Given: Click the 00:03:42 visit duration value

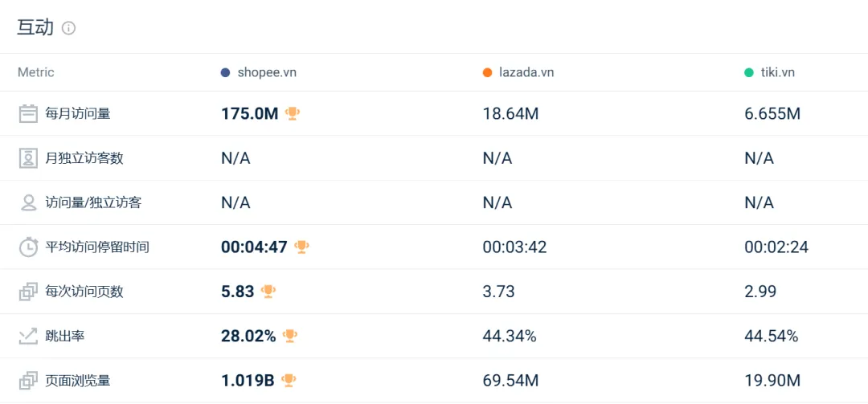Looking at the screenshot, I should pos(515,247).
